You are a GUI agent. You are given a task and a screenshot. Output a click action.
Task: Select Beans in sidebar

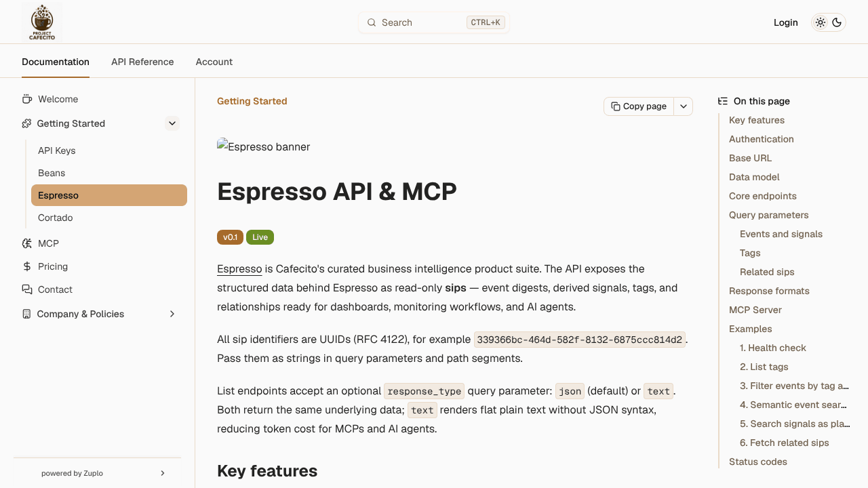tap(108, 173)
